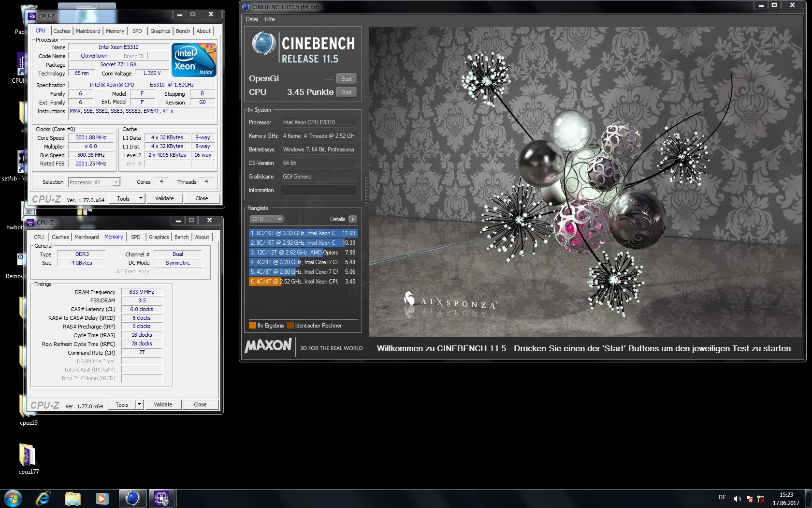Click Prozessor field Intel Xeon CPU E5310
Screen dimensions: 812x508
(319, 122)
